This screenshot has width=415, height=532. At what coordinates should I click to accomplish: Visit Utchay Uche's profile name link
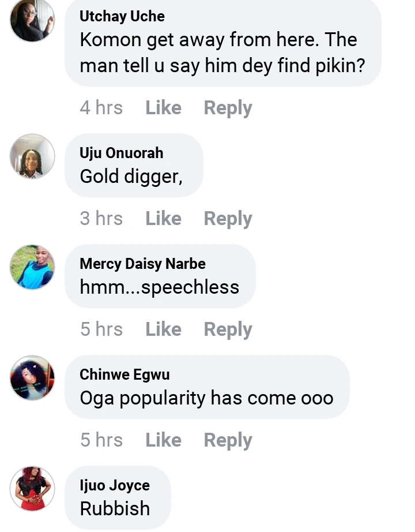[122, 16]
